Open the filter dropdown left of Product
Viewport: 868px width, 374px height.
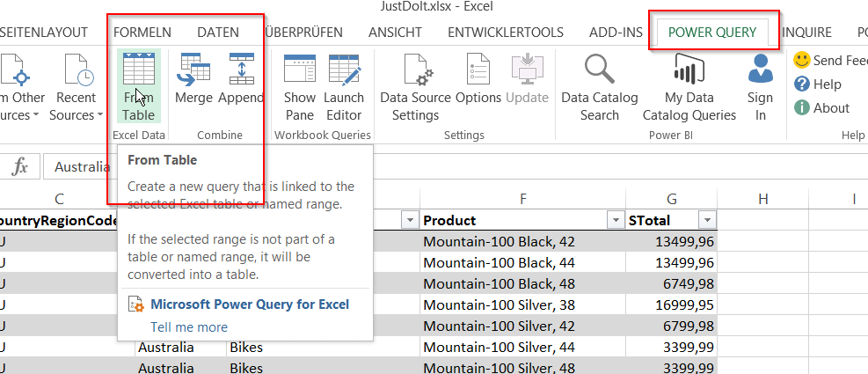pyautogui.click(x=410, y=221)
